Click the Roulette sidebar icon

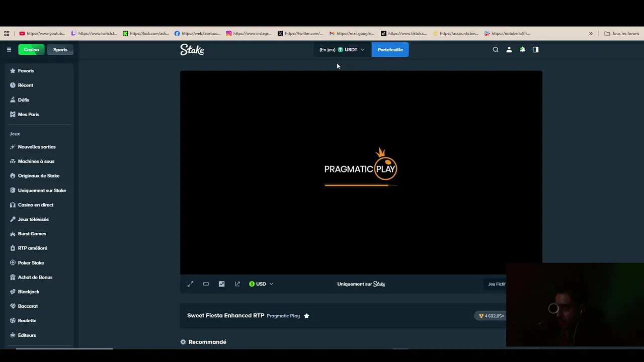point(13,321)
